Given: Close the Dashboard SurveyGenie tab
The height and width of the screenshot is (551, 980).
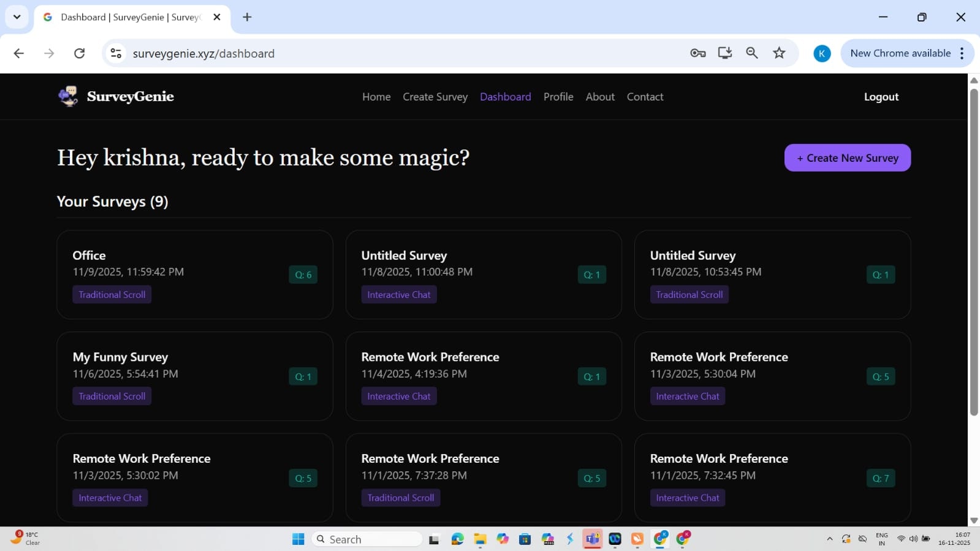Looking at the screenshot, I should pyautogui.click(x=216, y=17).
